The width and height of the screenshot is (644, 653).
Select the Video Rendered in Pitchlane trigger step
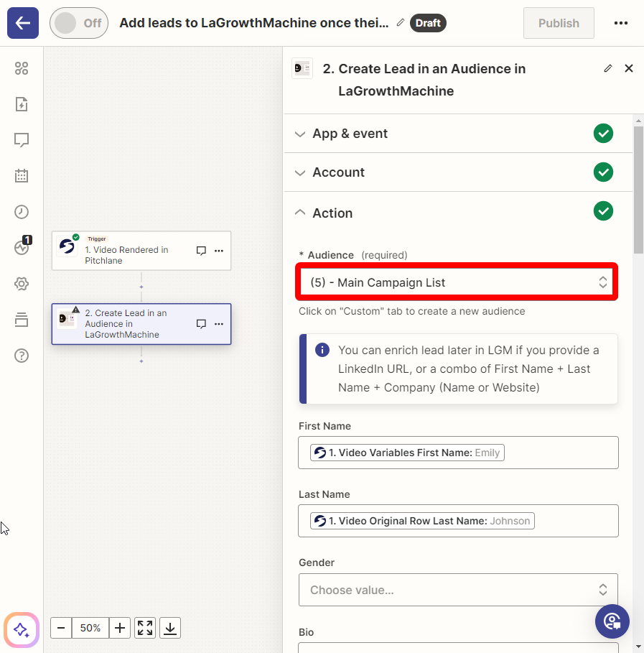[141, 251]
